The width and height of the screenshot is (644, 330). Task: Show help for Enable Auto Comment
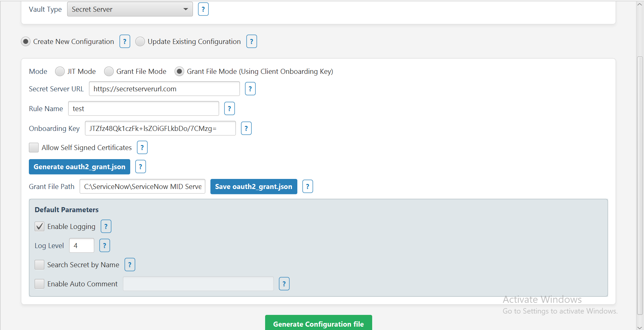[x=284, y=284]
